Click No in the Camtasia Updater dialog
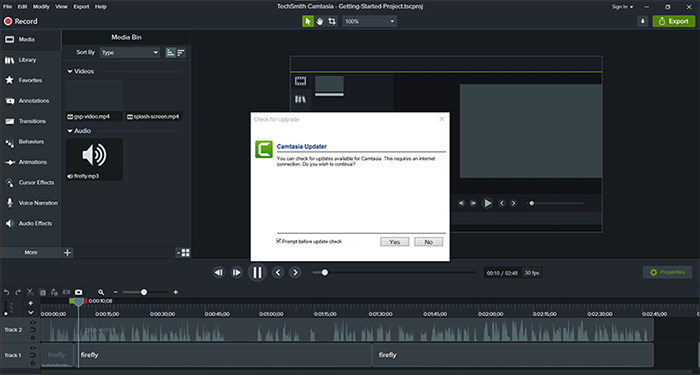The image size is (700, 375). [429, 242]
